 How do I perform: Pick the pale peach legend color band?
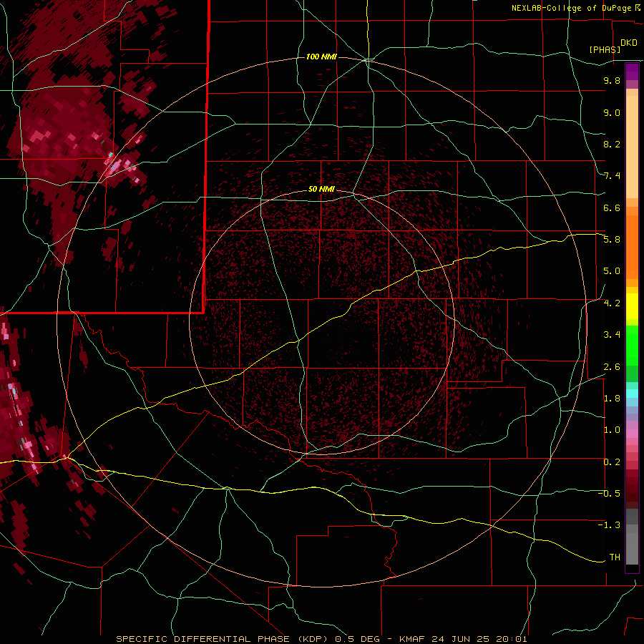click(632, 147)
